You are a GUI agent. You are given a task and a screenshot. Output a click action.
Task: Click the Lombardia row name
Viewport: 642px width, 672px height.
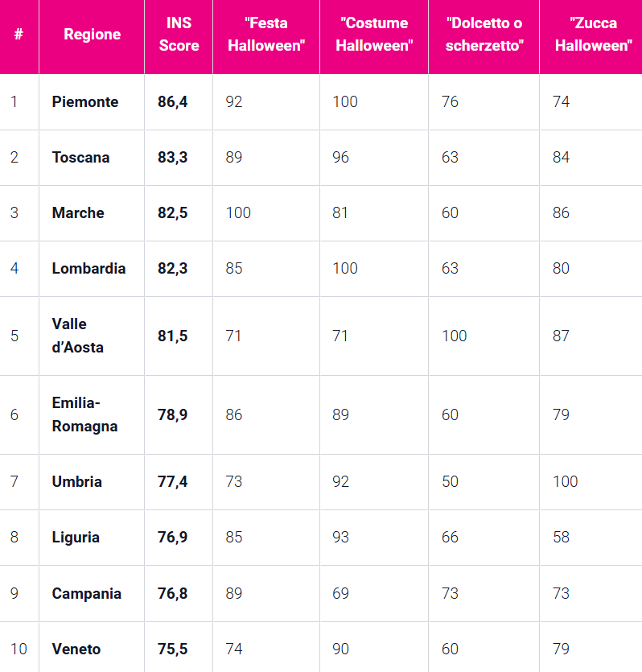pyautogui.click(x=88, y=269)
